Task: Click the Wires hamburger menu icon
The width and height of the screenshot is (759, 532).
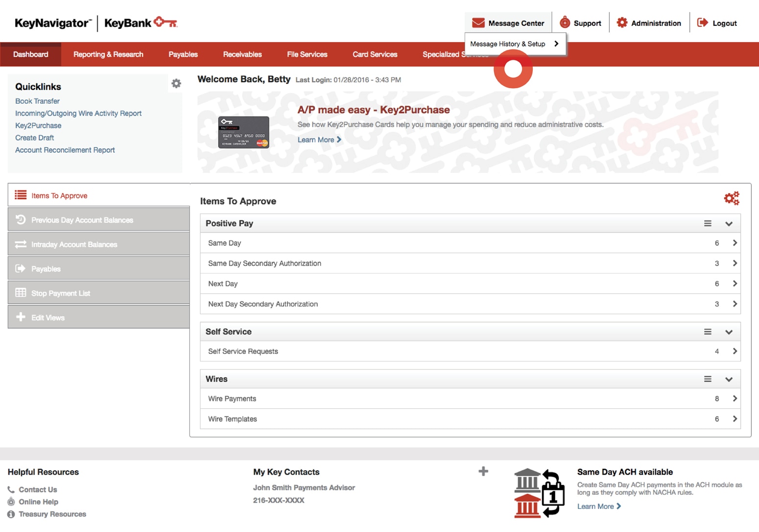Action: [708, 379]
